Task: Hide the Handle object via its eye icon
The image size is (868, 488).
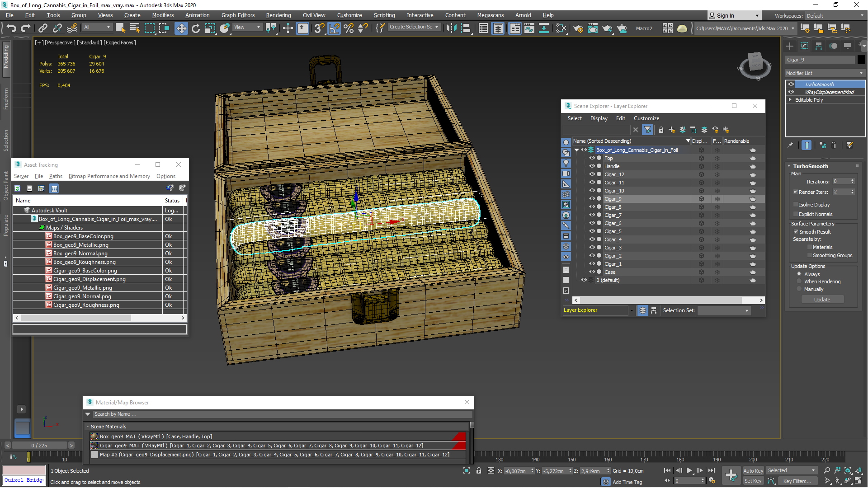Action: (592, 166)
